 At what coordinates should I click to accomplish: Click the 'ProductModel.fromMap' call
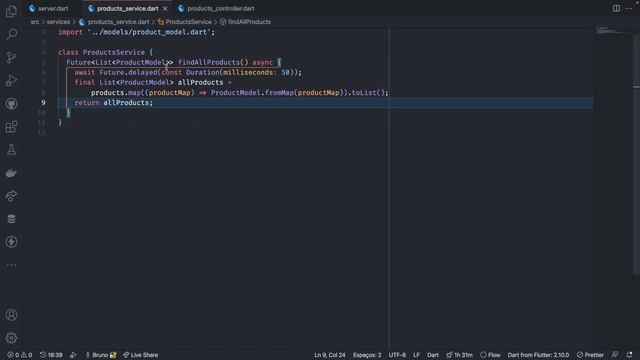[x=252, y=93]
